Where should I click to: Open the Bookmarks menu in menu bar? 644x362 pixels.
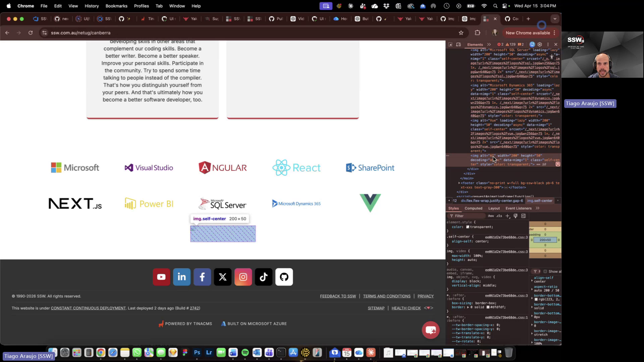pos(116,6)
